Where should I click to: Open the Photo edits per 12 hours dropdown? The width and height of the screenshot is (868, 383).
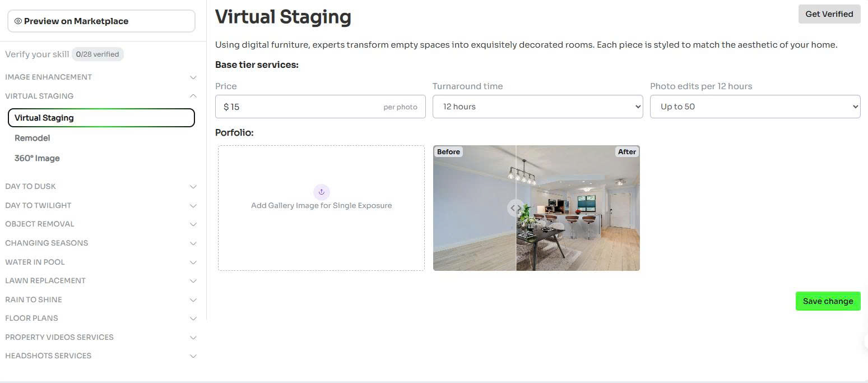coord(754,107)
